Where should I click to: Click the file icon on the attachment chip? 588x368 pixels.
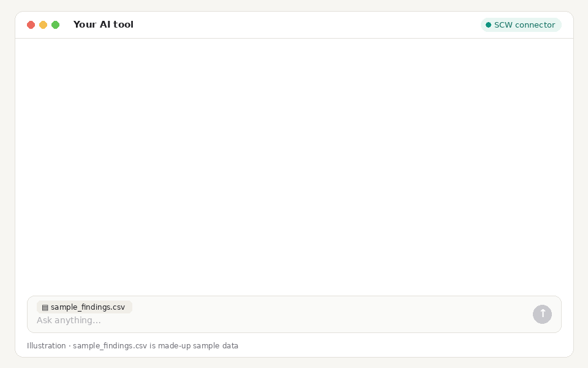(45, 307)
